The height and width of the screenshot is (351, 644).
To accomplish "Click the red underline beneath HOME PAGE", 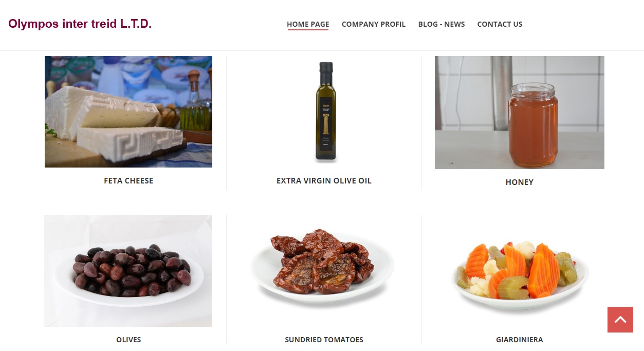I will pyautogui.click(x=308, y=30).
